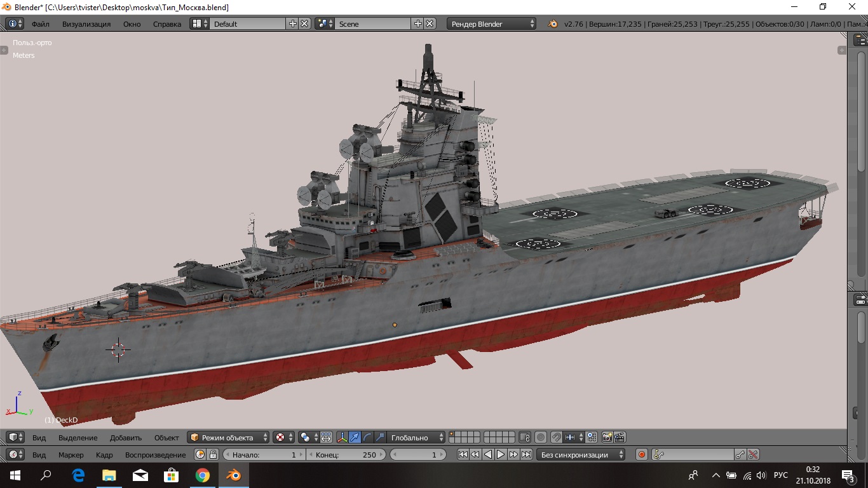The width and height of the screenshot is (868, 488).
Task: Open Chrome from the taskbar
Action: click(x=203, y=475)
